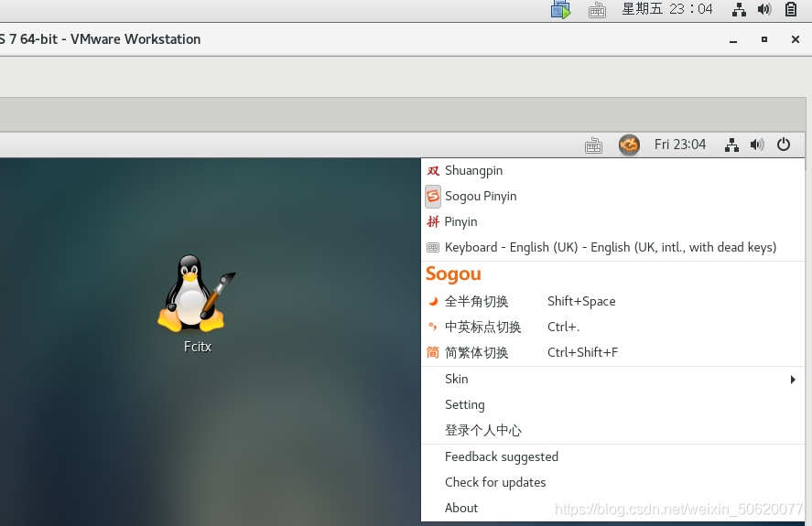Expand the Skin submenu
This screenshot has height=526, width=812.
pos(612,380)
